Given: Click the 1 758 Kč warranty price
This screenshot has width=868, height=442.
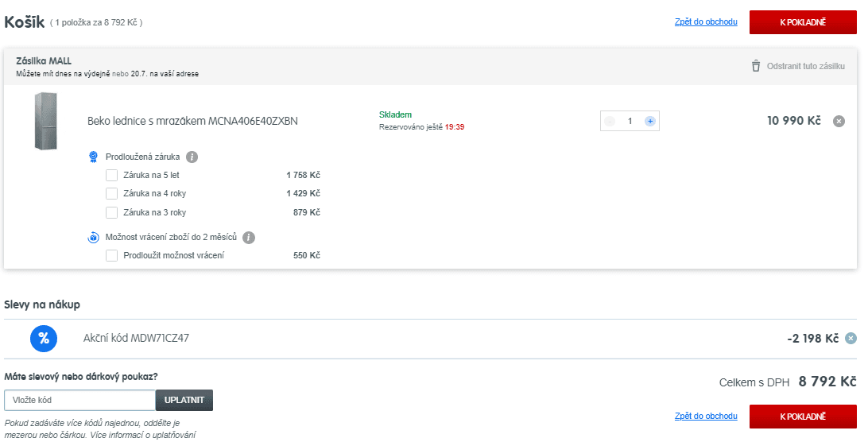Looking at the screenshot, I should click(304, 175).
